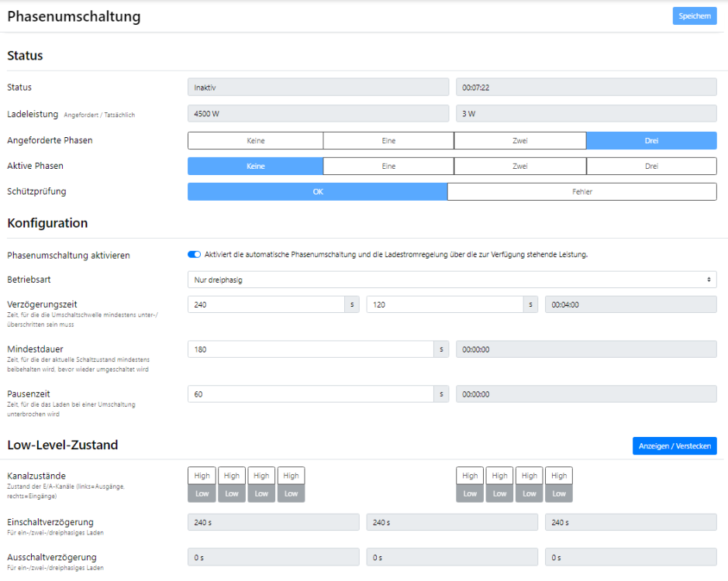This screenshot has height=581, width=728.
Task: Click the first output channel High button
Action: (202, 476)
